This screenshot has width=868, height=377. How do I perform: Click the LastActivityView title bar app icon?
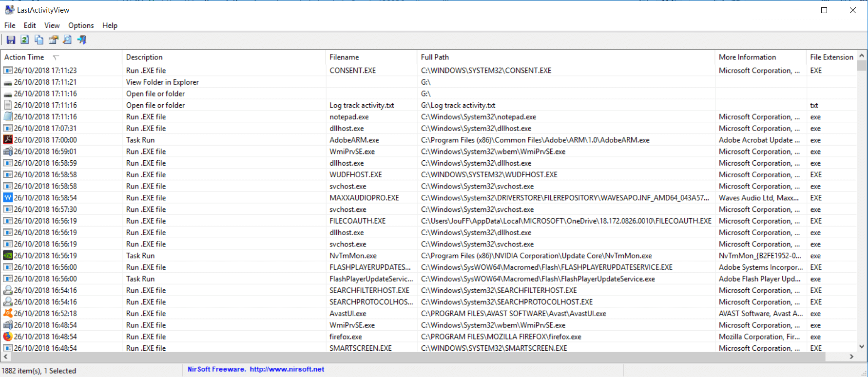9,10
